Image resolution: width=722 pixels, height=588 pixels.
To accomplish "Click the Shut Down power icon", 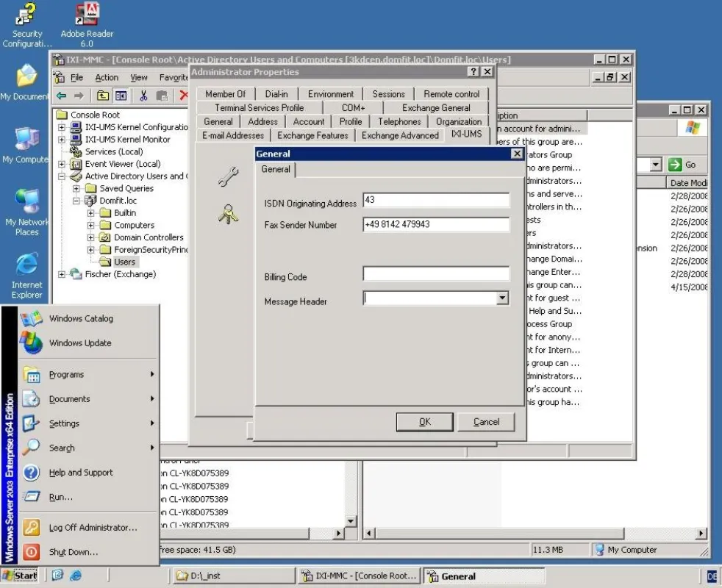I will point(32,552).
